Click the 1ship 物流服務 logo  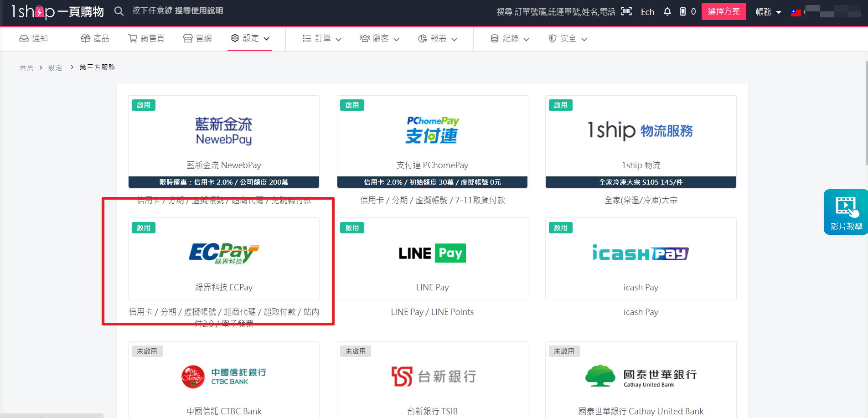[641, 130]
